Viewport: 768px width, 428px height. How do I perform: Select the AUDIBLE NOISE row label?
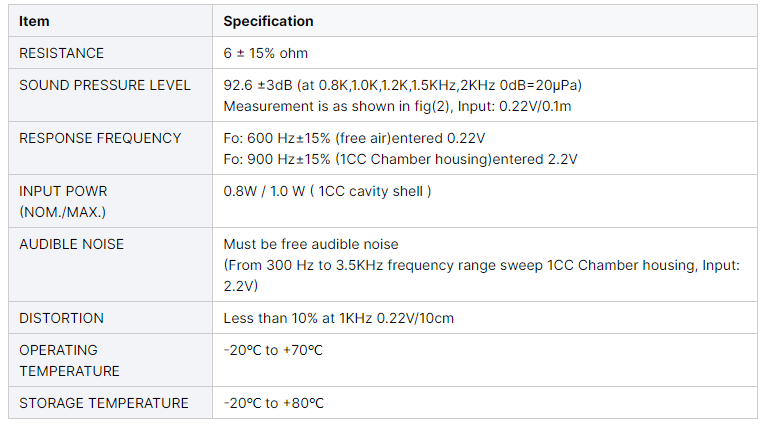[x=71, y=244]
